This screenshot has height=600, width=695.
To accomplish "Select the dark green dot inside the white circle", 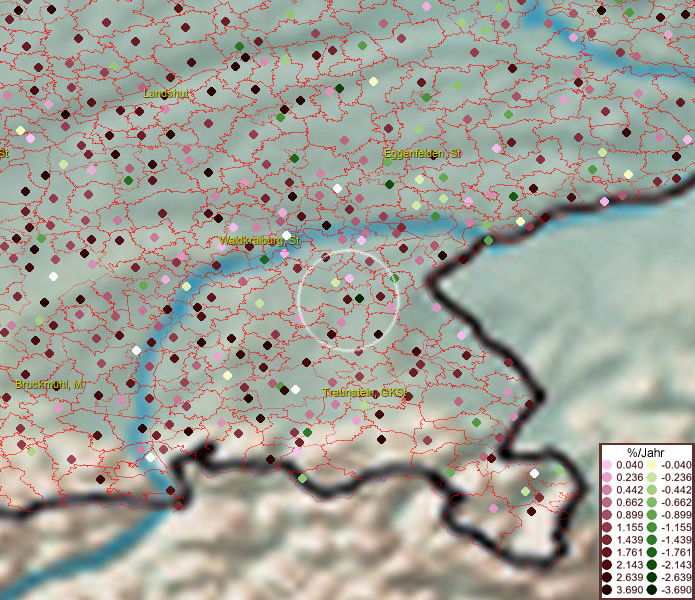I will [359, 299].
